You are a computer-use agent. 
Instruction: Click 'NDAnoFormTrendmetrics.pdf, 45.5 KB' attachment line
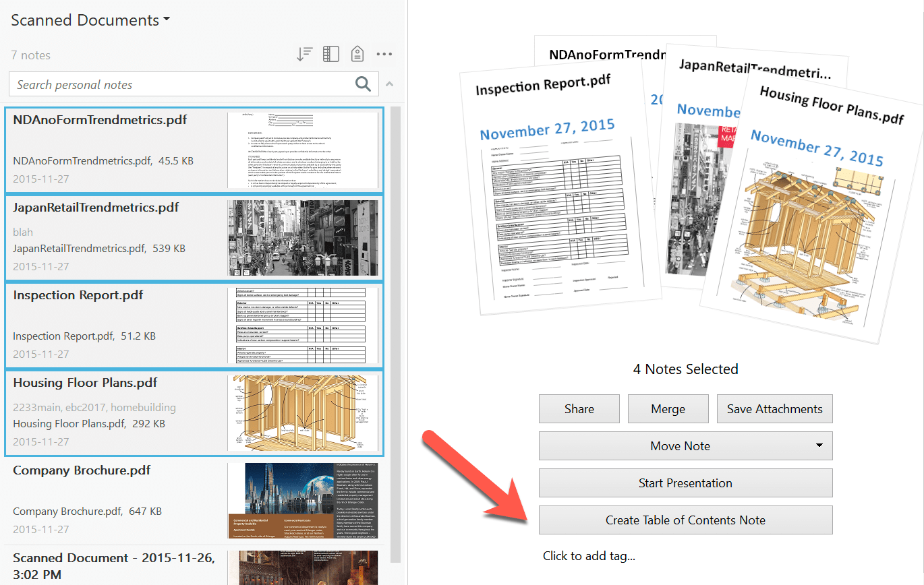point(103,161)
